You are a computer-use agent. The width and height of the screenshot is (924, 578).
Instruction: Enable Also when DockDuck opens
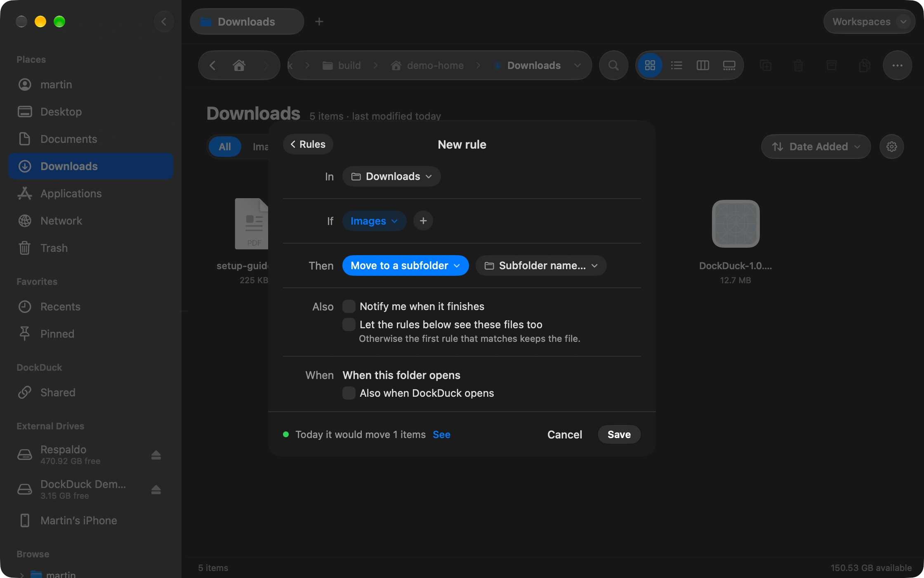349,393
